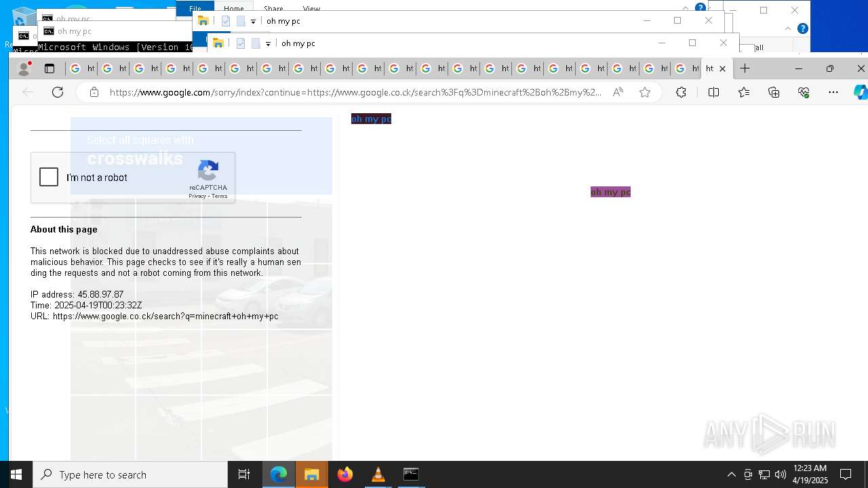Click folder icon in lower Explorer title bar
The width and height of the screenshot is (868, 488).
point(218,43)
